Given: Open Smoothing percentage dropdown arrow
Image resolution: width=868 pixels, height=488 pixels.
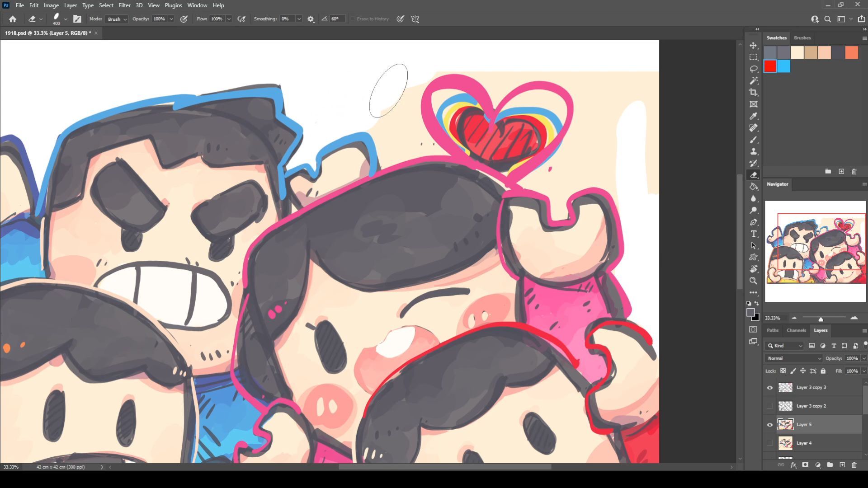Looking at the screenshot, I should click(299, 19).
